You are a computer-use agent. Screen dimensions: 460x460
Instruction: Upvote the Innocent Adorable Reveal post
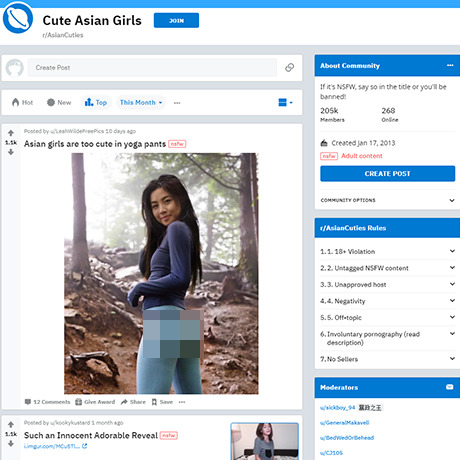11,424
